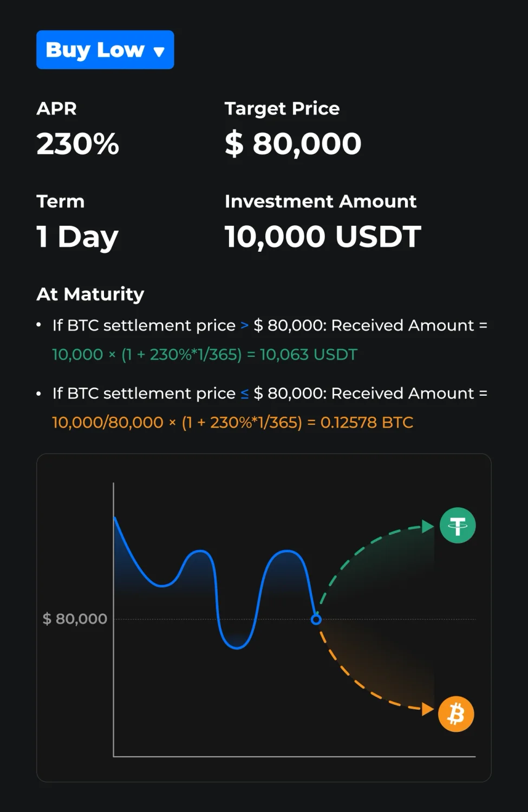The image size is (528, 812).
Task: Click the dropdown arrow beside Buy Low
Action: [x=159, y=52]
